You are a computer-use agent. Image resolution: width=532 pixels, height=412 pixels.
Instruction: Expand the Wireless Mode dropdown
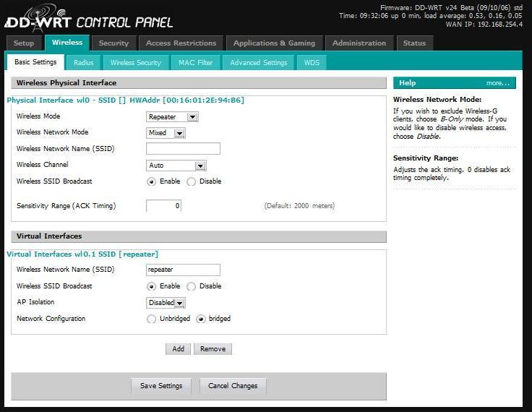[x=172, y=116]
